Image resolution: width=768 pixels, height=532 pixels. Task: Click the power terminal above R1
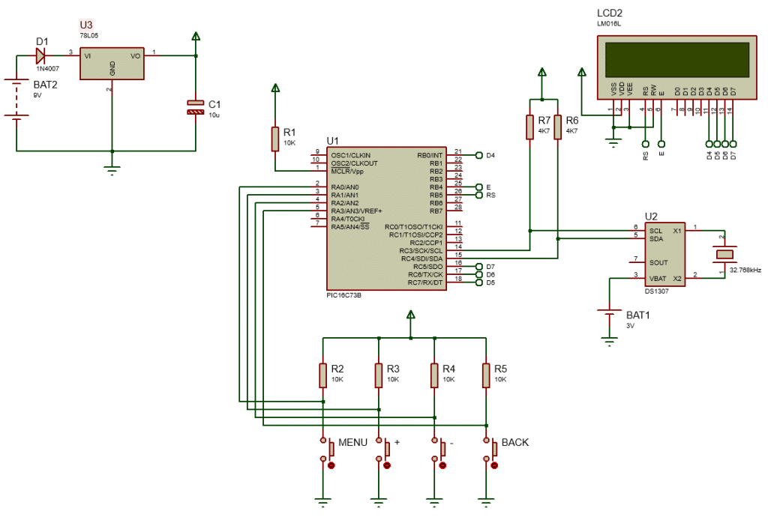(275, 88)
